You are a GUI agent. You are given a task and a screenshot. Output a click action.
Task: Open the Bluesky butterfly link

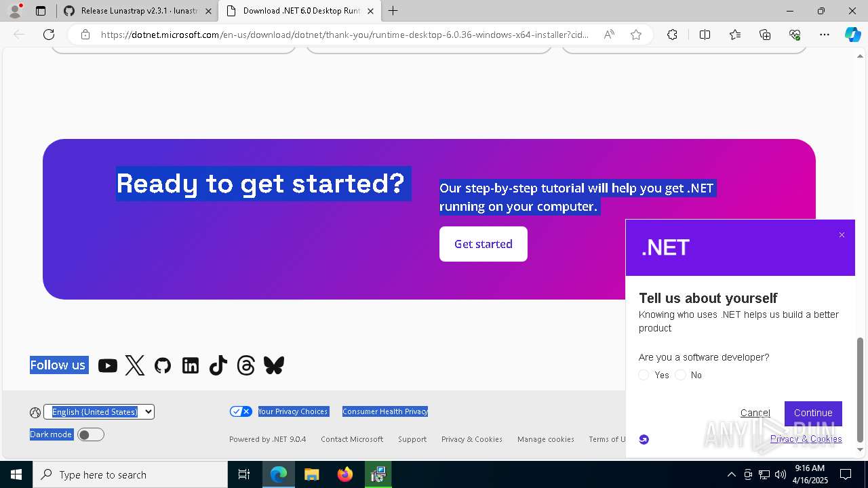click(x=273, y=366)
